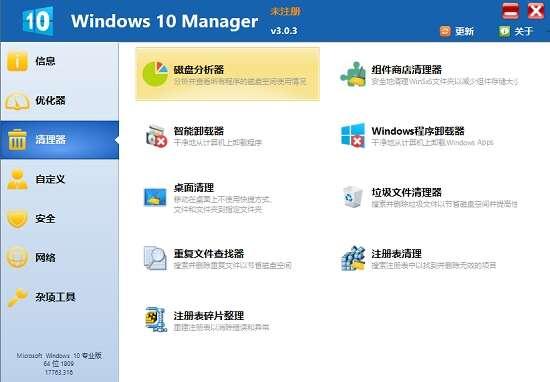Click the 更新 update button text

(464, 32)
